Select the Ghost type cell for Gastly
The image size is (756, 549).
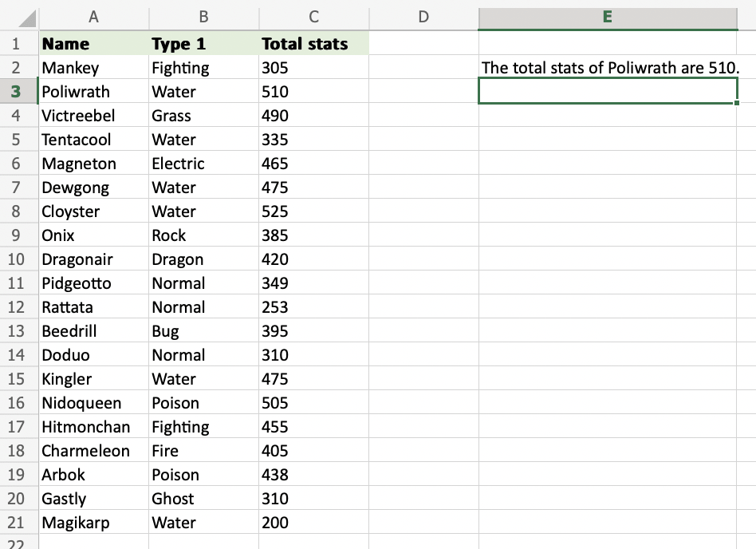(203, 499)
